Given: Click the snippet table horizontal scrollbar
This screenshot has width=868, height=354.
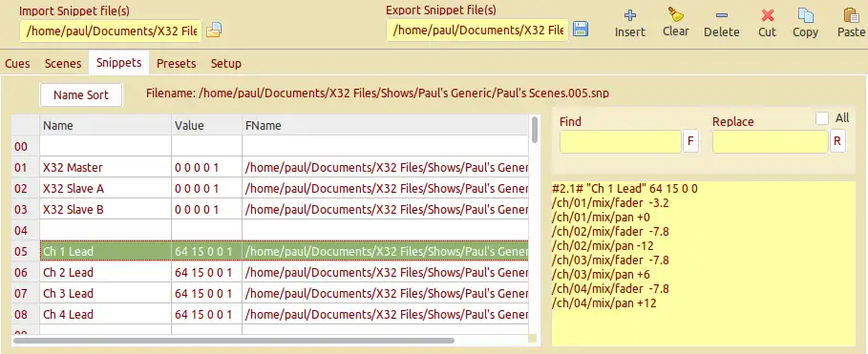Looking at the screenshot, I should click(x=233, y=341).
